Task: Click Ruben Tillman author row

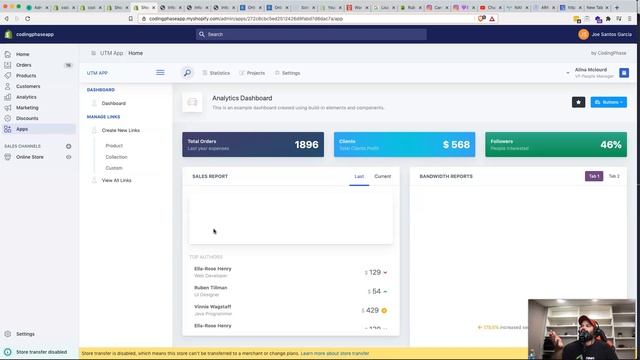Action: pos(291,291)
